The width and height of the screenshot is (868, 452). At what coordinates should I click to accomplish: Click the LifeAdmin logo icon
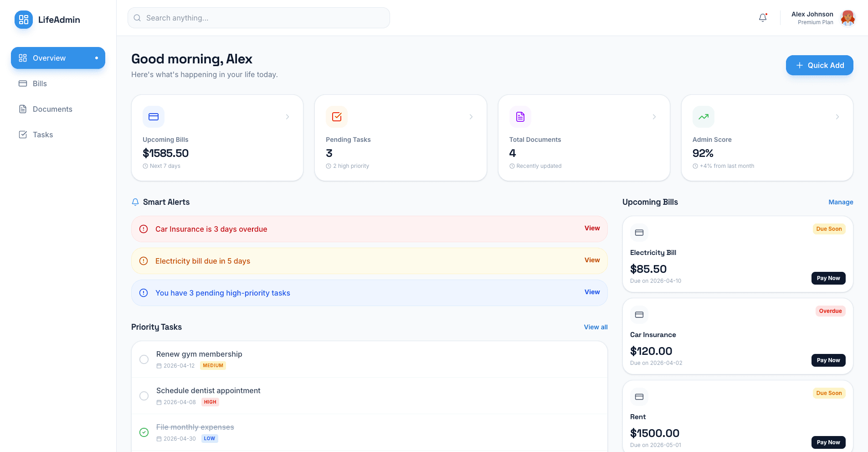point(24,20)
